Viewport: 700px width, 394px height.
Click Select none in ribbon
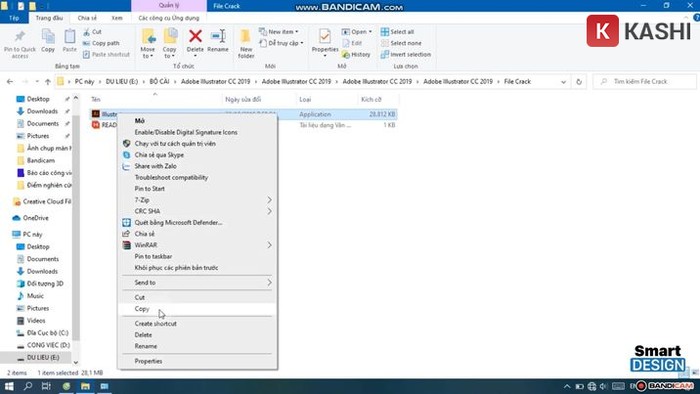pos(401,43)
